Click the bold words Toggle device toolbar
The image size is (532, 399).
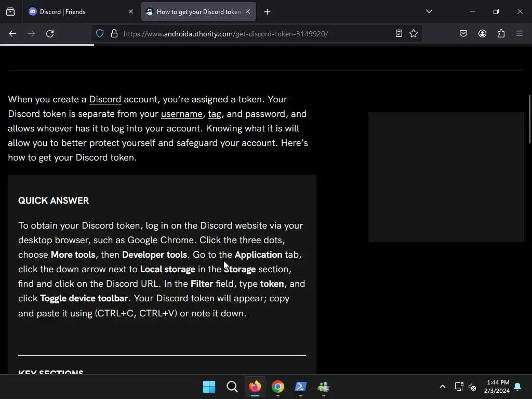point(84,298)
